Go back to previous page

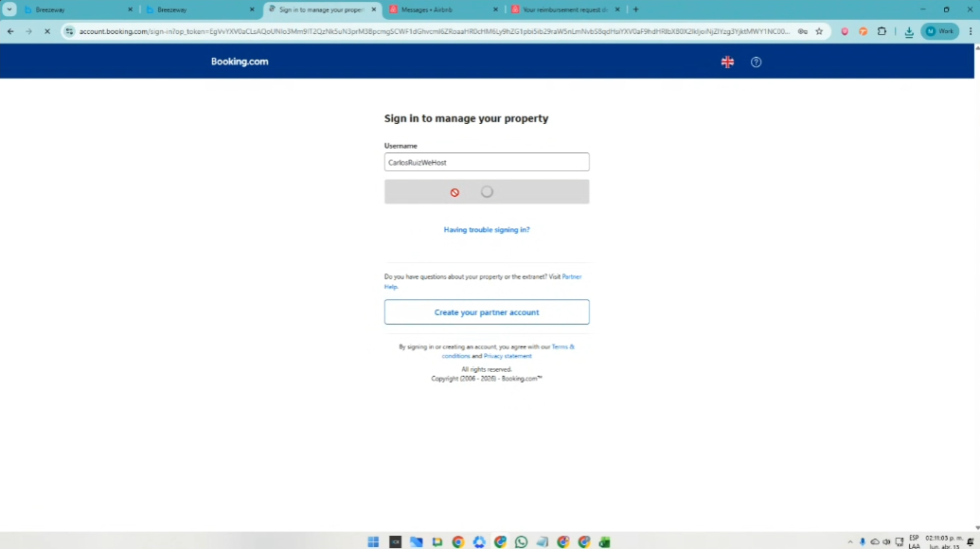(x=10, y=31)
